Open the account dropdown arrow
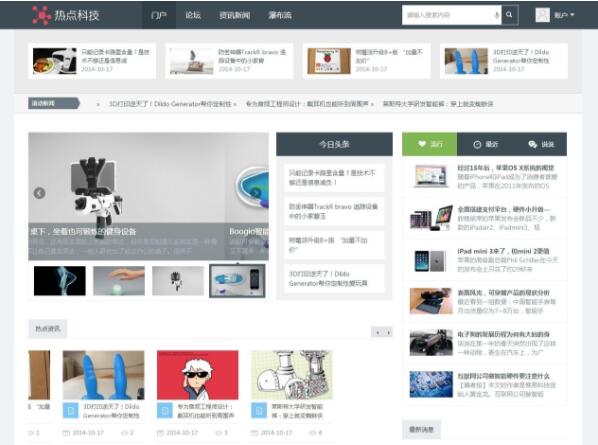 pos(572,15)
